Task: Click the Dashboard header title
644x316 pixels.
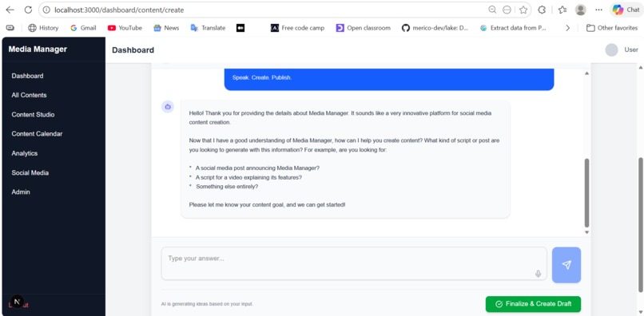Action: coord(133,50)
